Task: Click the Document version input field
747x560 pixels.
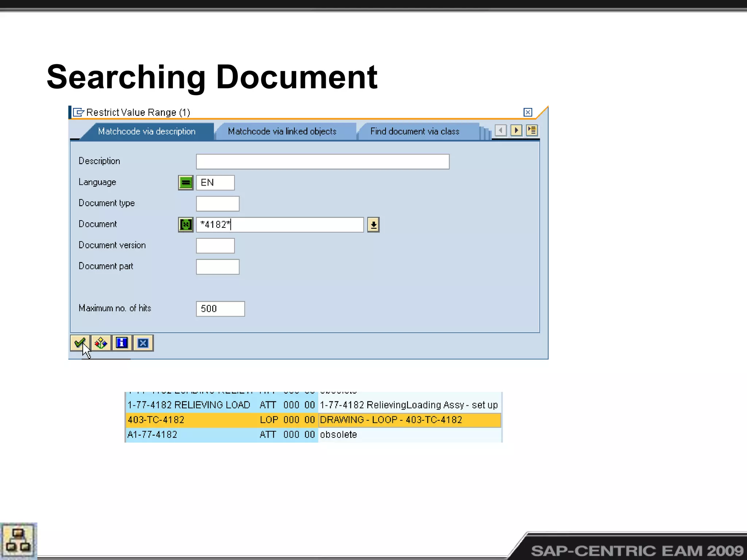Action: click(215, 245)
